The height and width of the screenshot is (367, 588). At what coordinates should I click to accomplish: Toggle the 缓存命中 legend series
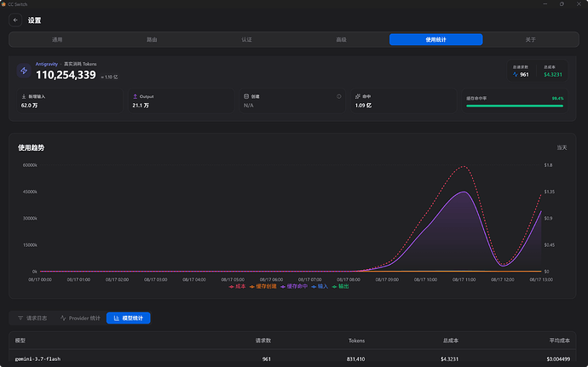coord(294,286)
